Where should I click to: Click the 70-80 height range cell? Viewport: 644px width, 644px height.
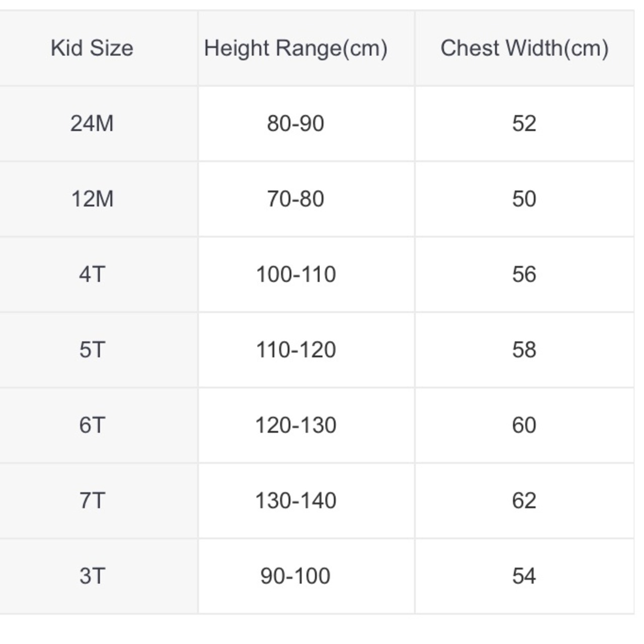306,199
